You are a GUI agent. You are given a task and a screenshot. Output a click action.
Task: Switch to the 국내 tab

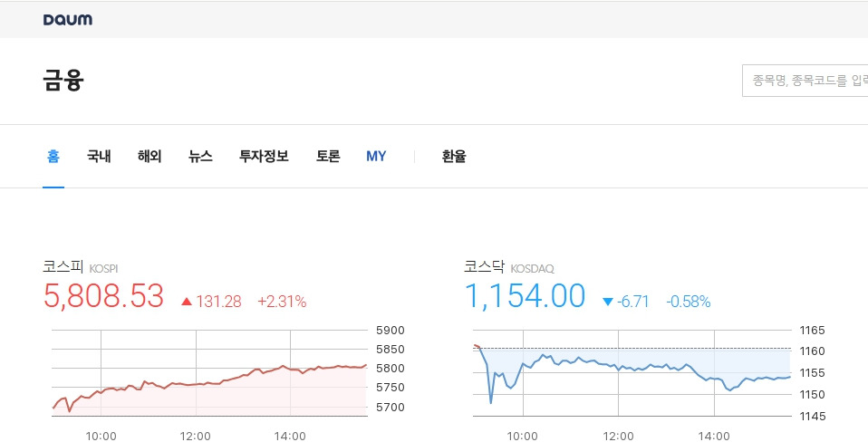pos(99,157)
